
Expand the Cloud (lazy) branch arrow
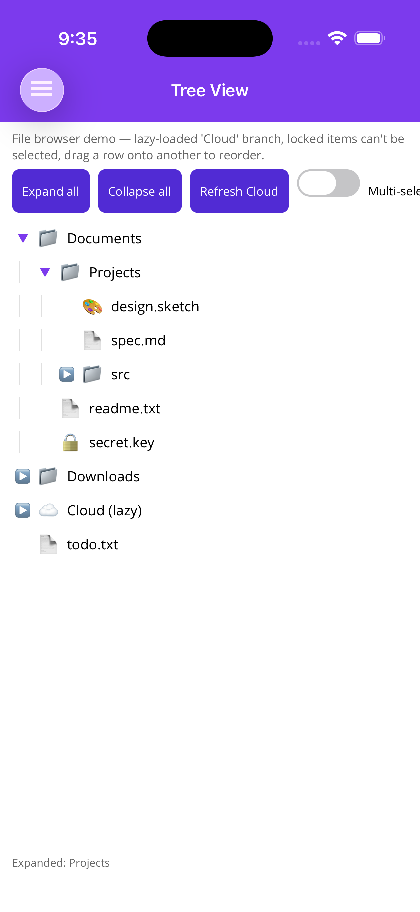(23, 511)
